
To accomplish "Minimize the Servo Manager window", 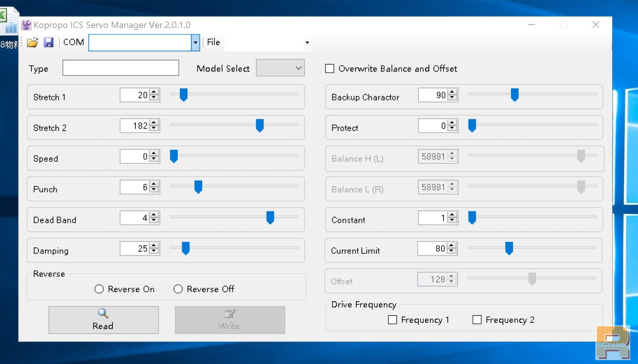I will [532, 25].
